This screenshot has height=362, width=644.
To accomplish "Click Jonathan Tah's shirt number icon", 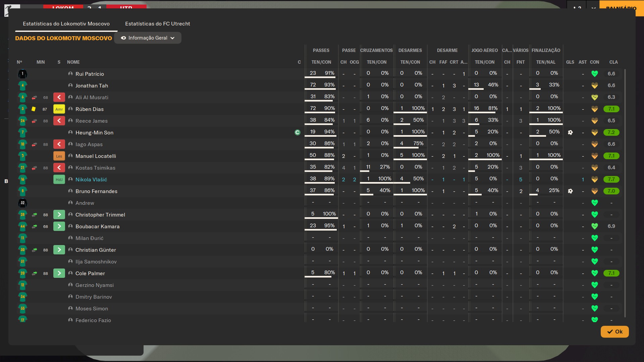I will tap(22, 85).
